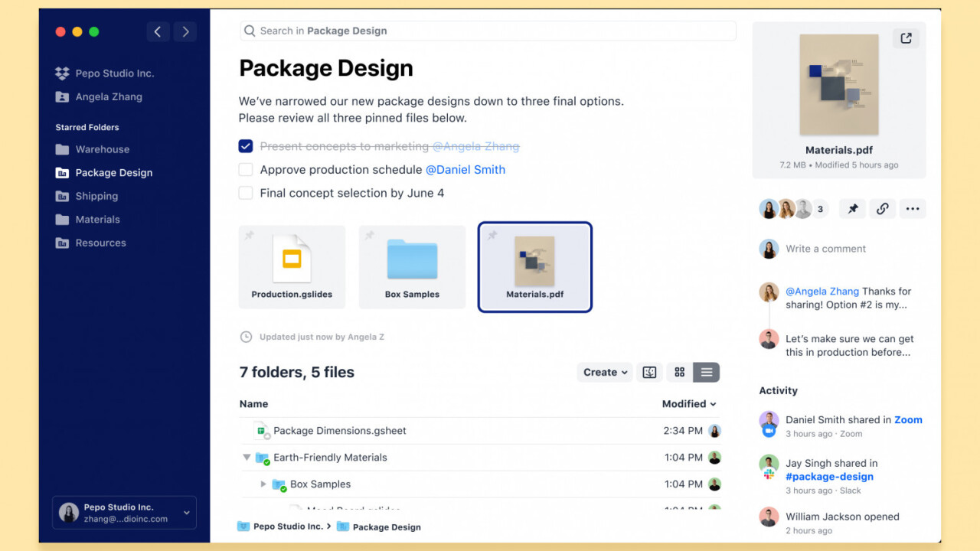Copy link using the chain icon
The image size is (980, 551).
click(882, 209)
